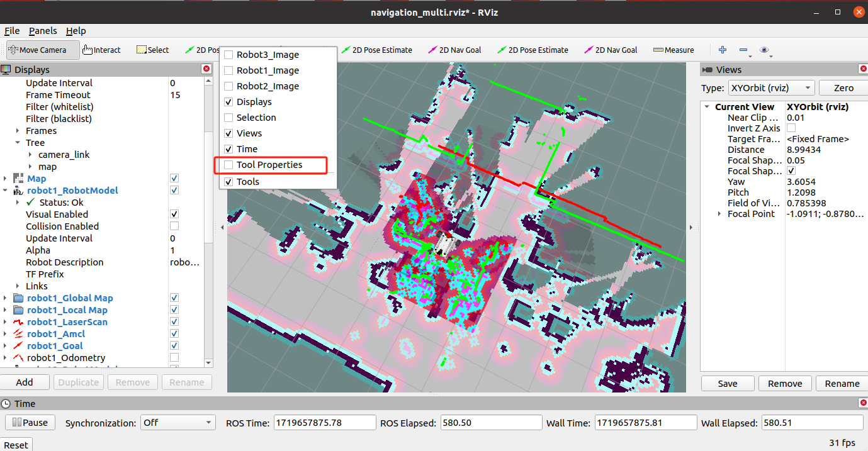Click the blue plus add-tool icon
The image size is (868, 451).
point(723,50)
